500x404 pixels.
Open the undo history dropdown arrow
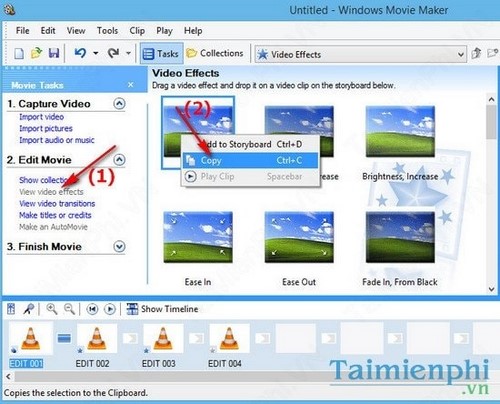pyautogui.click(x=96, y=53)
